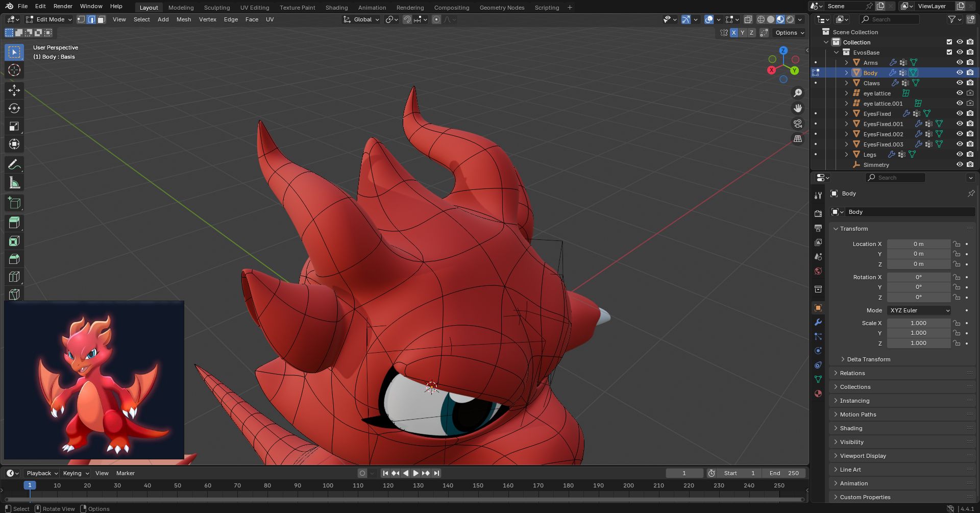Switch to vertex select mode
The width and height of the screenshot is (980, 513).
point(81,19)
